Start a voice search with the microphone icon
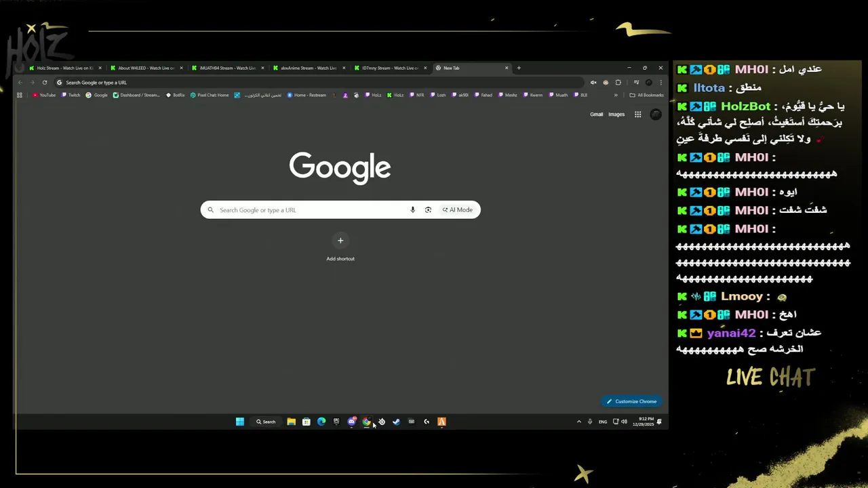This screenshot has height=488, width=868. click(412, 210)
